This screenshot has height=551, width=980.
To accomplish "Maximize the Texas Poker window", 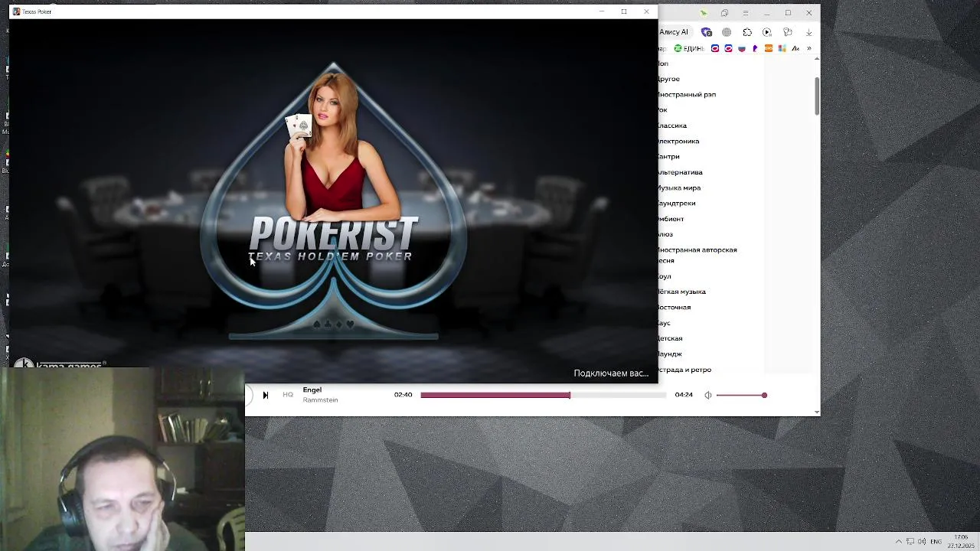I will 624,11.
